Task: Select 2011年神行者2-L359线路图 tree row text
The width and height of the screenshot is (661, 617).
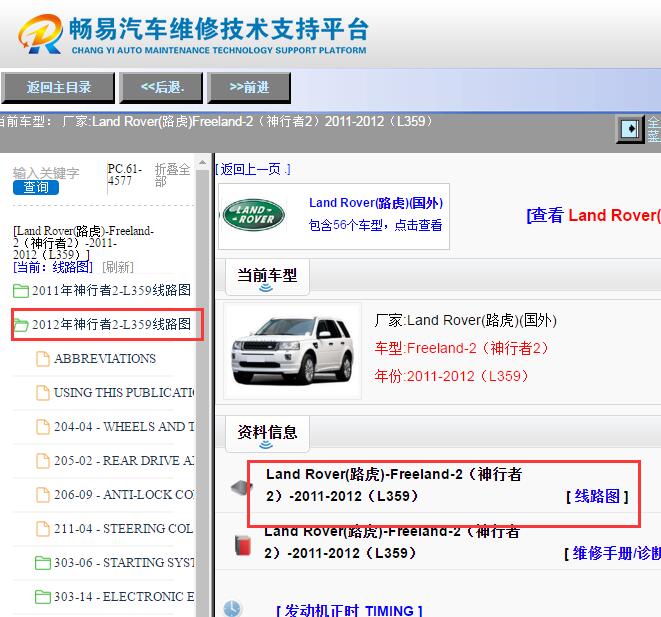Action: pos(111,290)
